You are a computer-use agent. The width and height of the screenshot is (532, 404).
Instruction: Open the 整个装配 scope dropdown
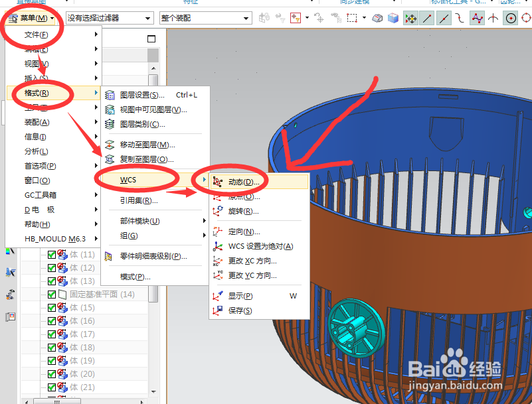206,18
